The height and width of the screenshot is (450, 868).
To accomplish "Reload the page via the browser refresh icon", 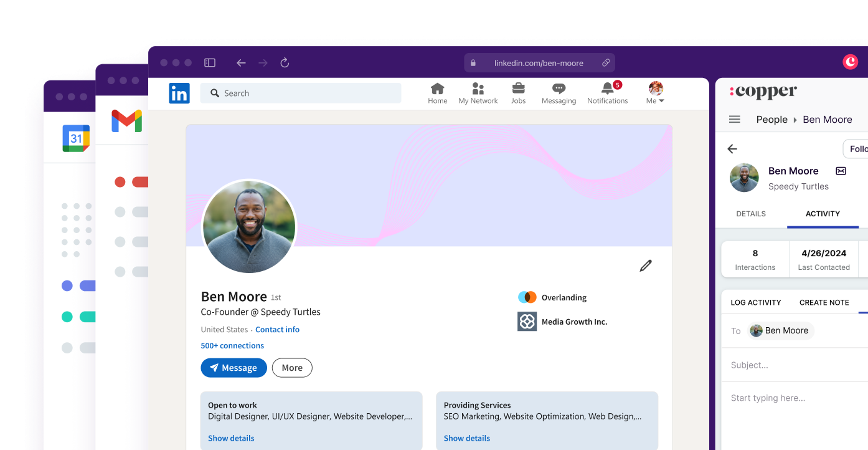I will pyautogui.click(x=285, y=62).
